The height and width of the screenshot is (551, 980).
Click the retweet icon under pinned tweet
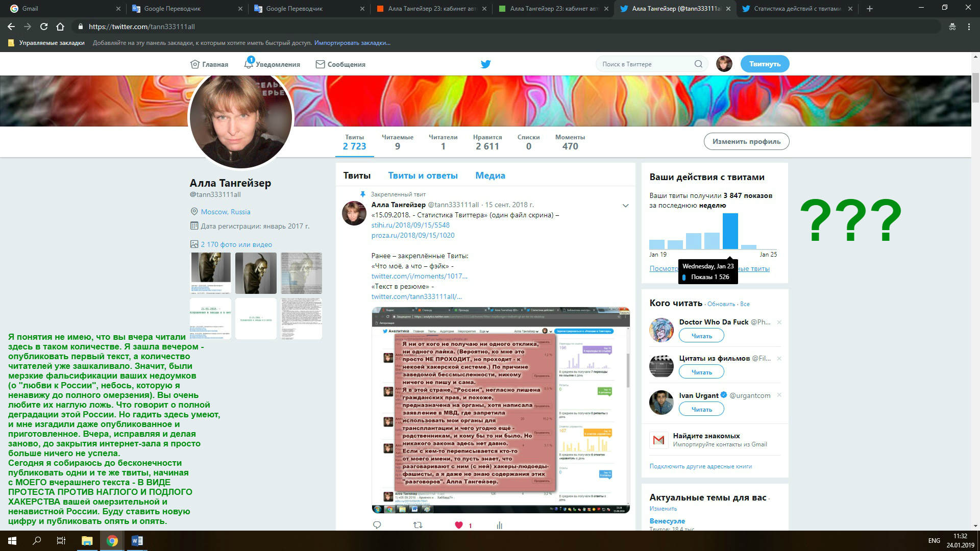click(418, 525)
